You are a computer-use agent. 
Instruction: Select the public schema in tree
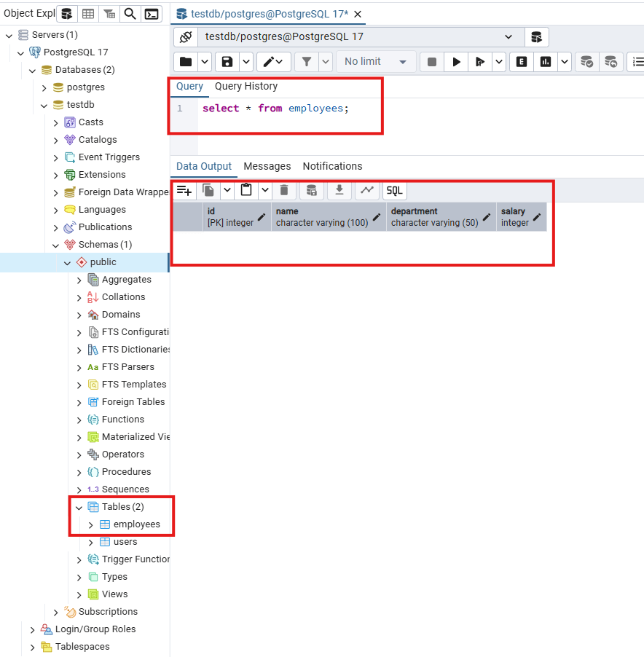[103, 262]
